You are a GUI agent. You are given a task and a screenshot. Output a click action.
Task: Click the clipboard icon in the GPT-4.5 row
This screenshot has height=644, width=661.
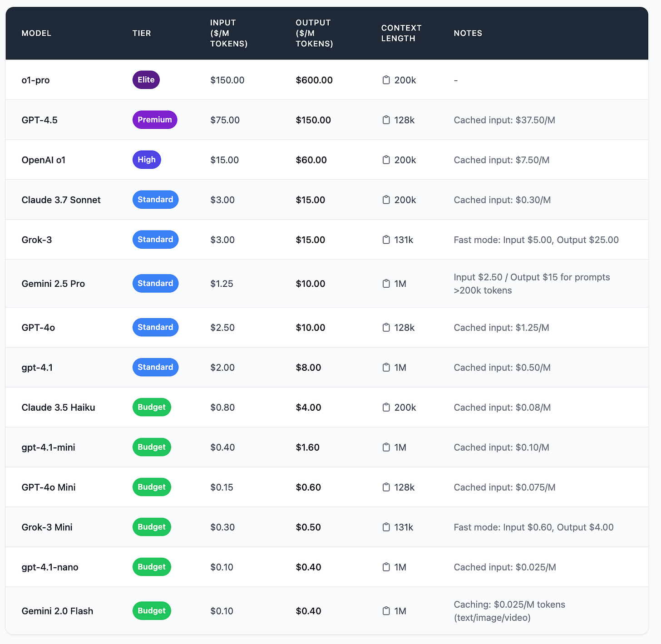pos(386,120)
